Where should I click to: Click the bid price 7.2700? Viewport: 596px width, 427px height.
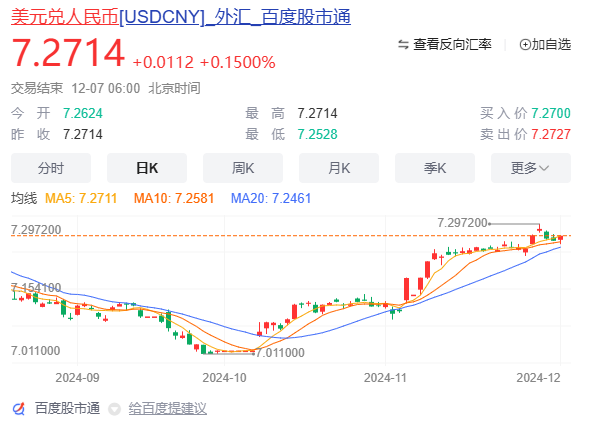(551, 113)
